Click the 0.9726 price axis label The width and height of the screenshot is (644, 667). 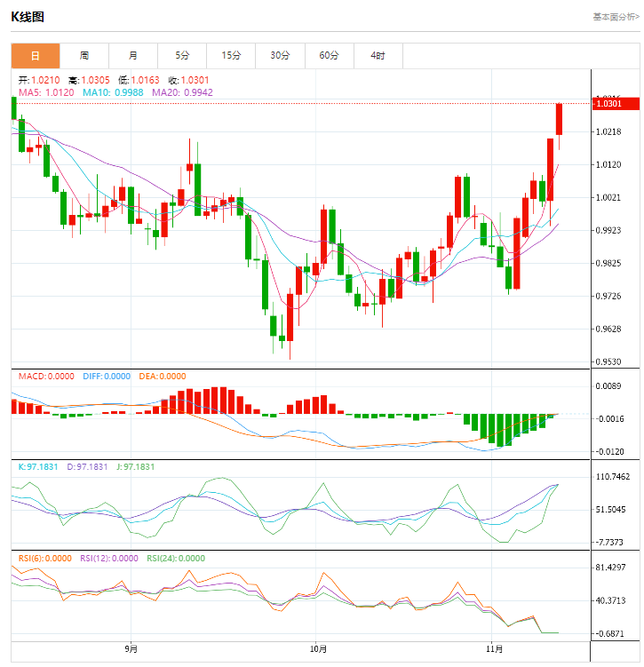click(608, 296)
